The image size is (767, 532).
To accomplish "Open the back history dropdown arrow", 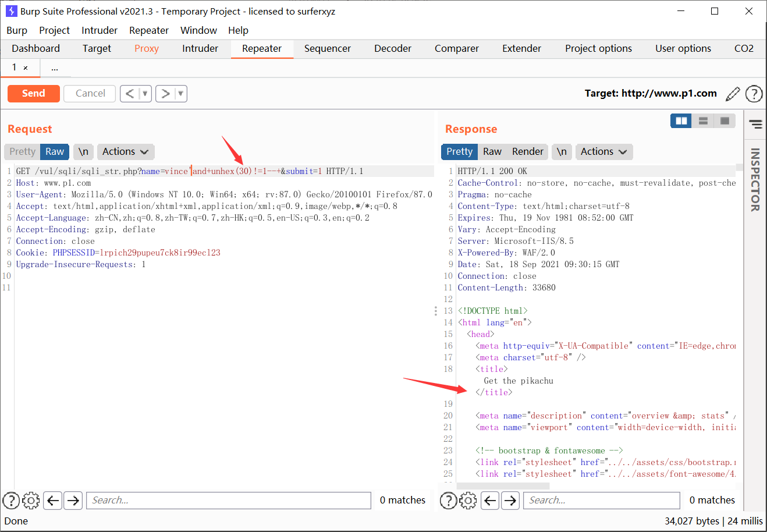I will click(x=145, y=93).
